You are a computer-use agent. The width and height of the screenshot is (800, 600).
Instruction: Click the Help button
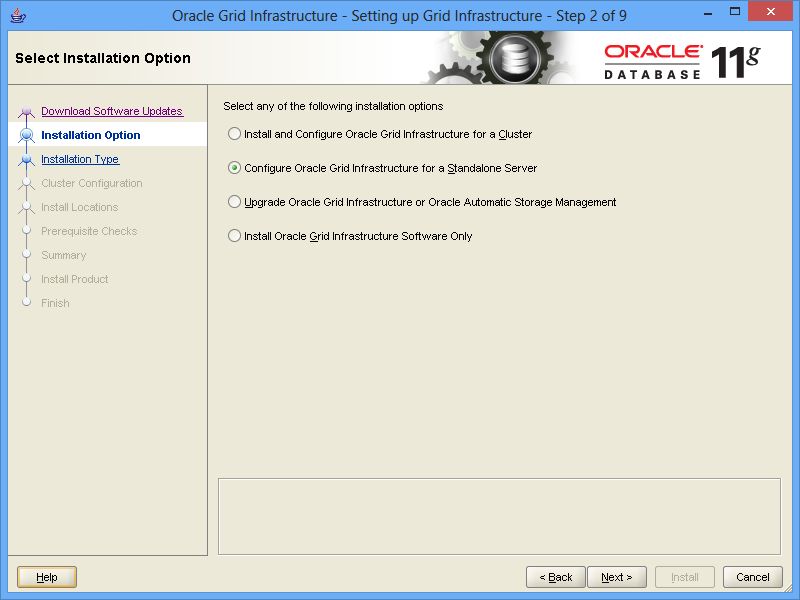[x=46, y=577]
